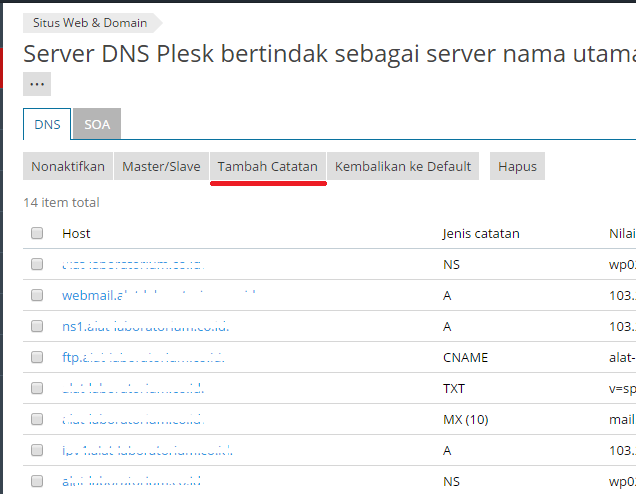This screenshot has width=636, height=494.
Task: Open Master/Slave settings
Action: click(161, 166)
